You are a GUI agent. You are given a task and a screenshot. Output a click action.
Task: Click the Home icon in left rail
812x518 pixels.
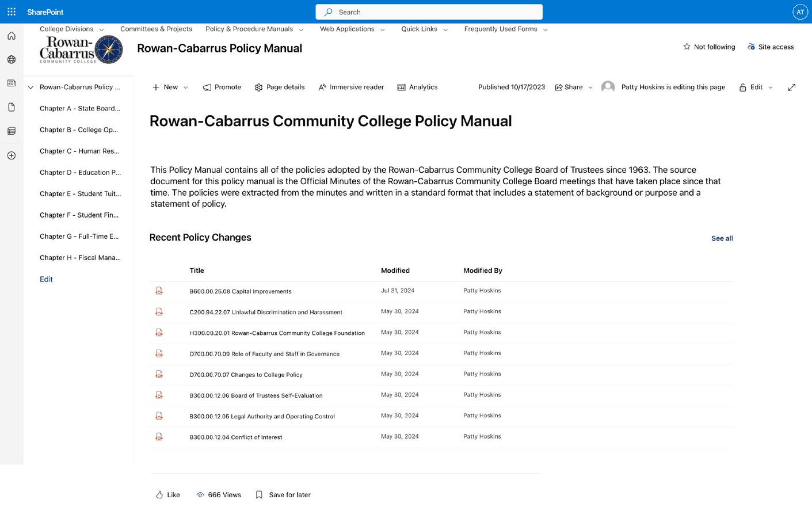pyautogui.click(x=12, y=36)
